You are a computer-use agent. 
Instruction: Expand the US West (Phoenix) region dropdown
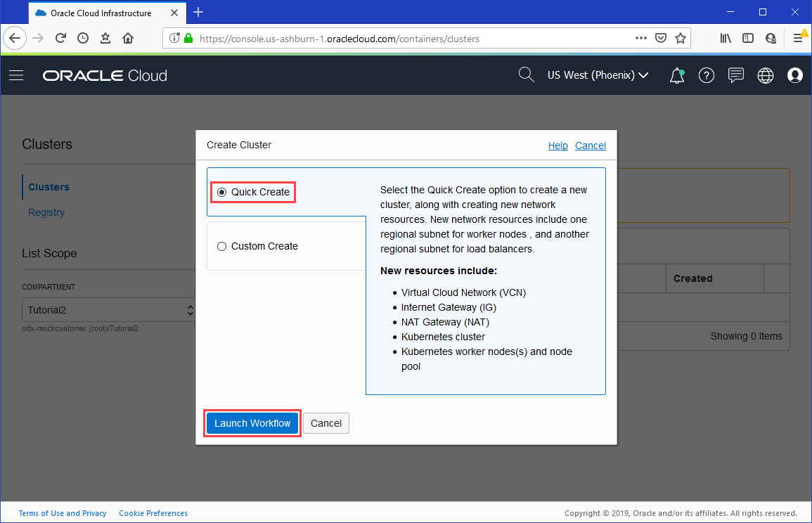pyautogui.click(x=598, y=76)
